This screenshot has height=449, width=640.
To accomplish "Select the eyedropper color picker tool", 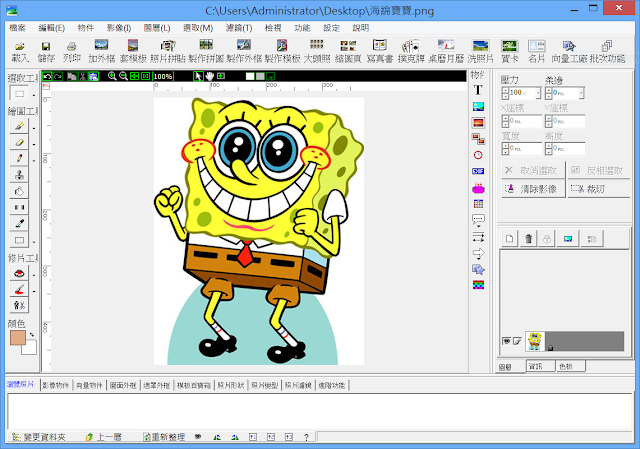I will coord(19,224).
